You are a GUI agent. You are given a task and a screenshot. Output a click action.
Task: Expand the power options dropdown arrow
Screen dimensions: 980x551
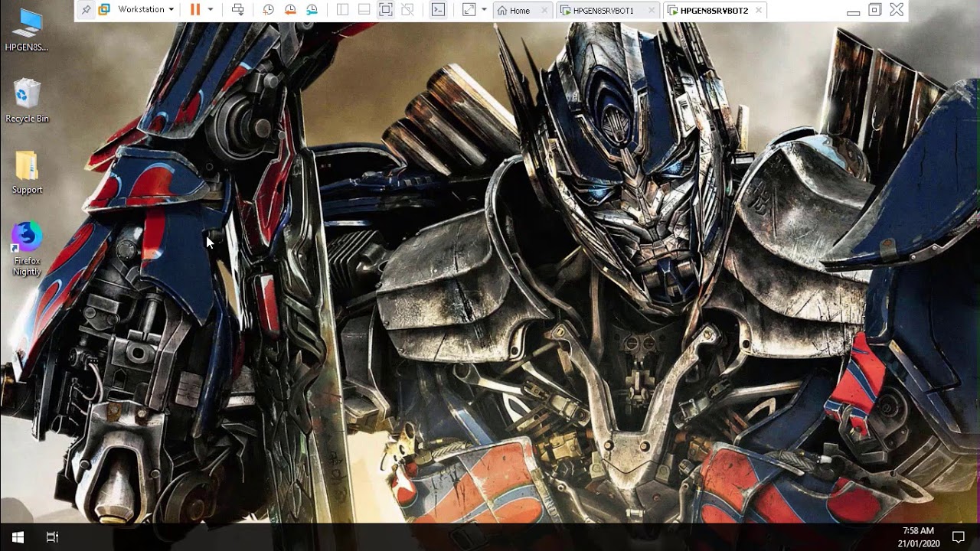click(x=211, y=10)
